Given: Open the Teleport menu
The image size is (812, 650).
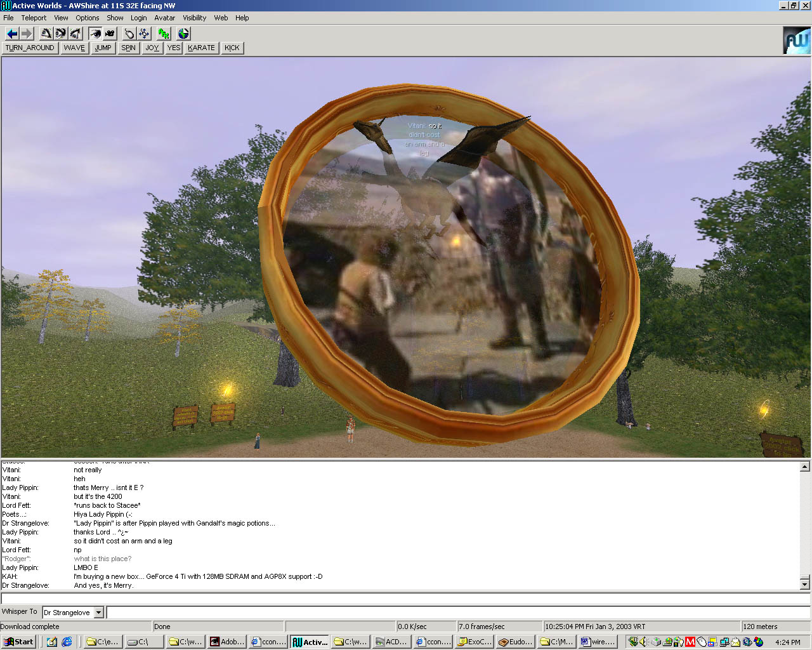Looking at the screenshot, I should 34,18.
